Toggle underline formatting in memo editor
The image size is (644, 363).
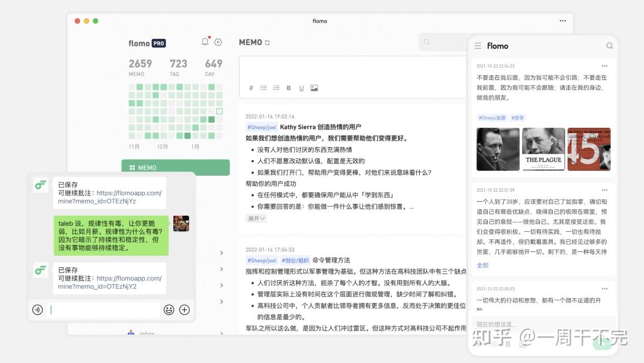pos(302,88)
